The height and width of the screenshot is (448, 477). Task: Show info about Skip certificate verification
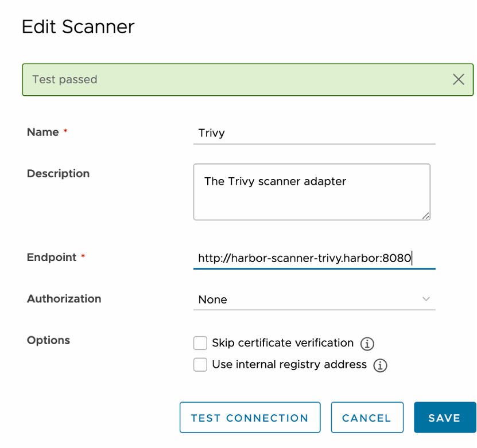click(367, 344)
